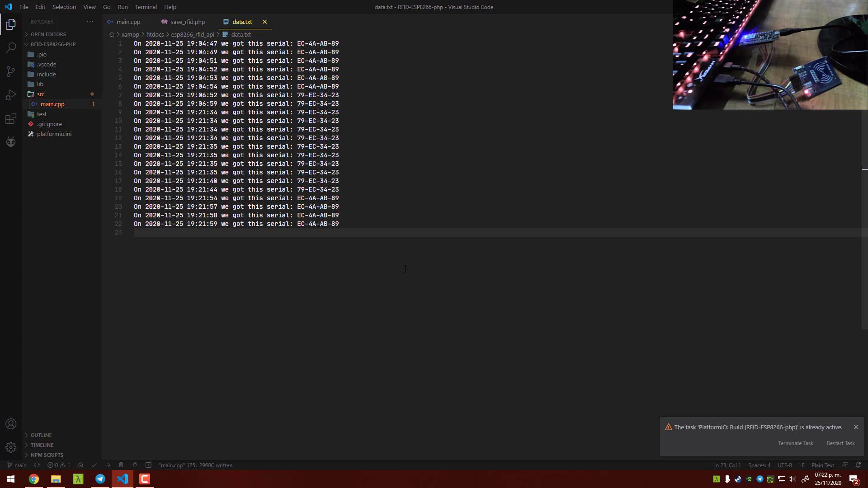Viewport: 868px width, 488px height.
Task: Expand the .vscode folder
Action: coord(47,64)
